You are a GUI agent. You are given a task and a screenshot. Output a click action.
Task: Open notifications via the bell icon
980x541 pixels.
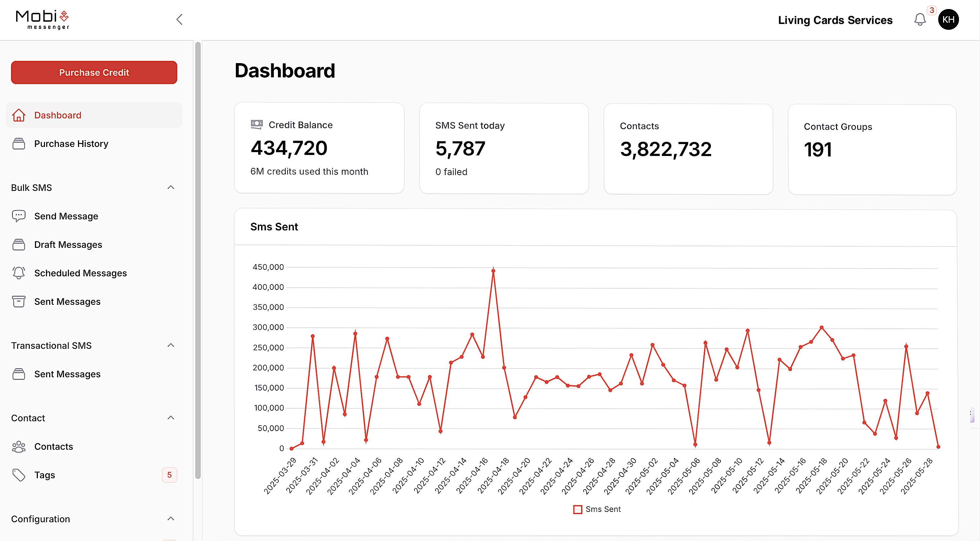(920, 20)
